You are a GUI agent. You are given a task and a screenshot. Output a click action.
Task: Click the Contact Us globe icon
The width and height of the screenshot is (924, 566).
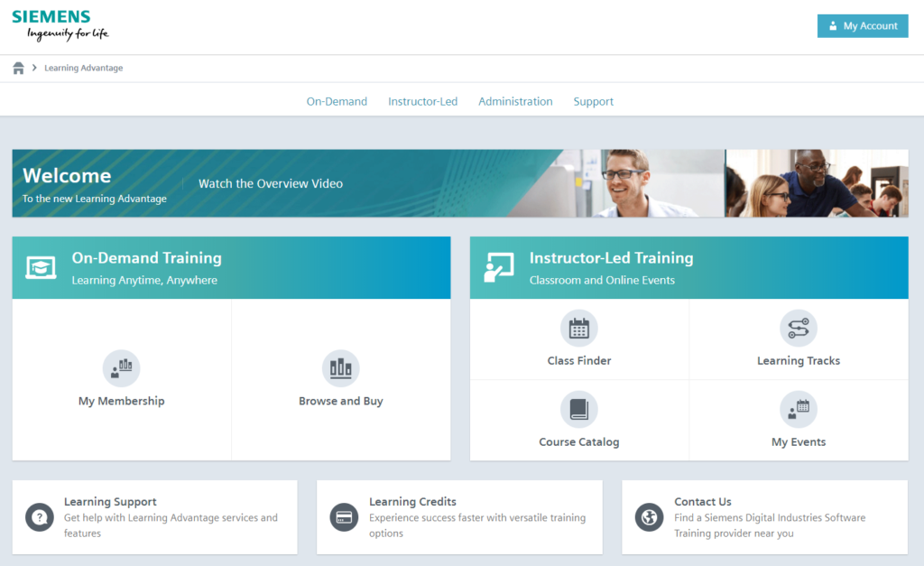(x=650, y=517)
